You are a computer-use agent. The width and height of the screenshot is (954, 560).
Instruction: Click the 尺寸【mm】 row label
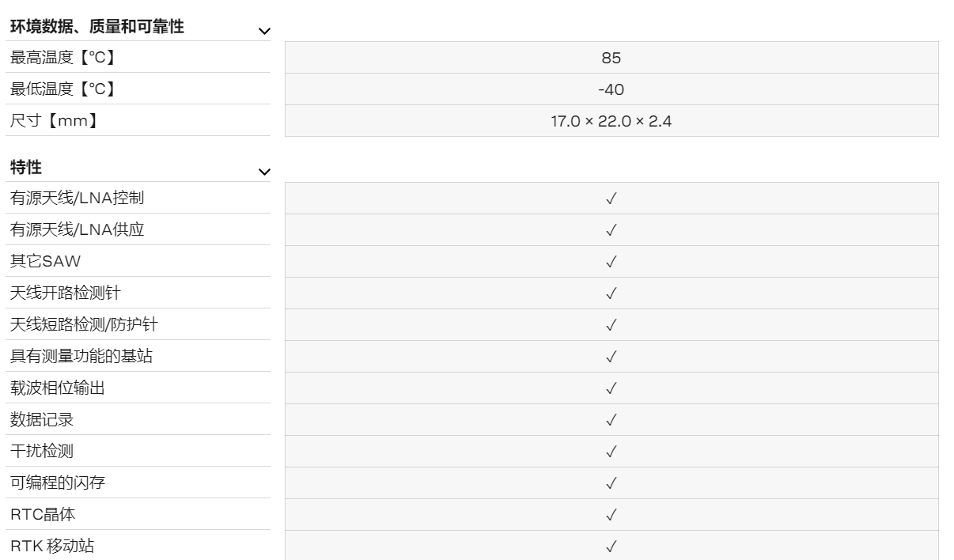pos(55,121)
